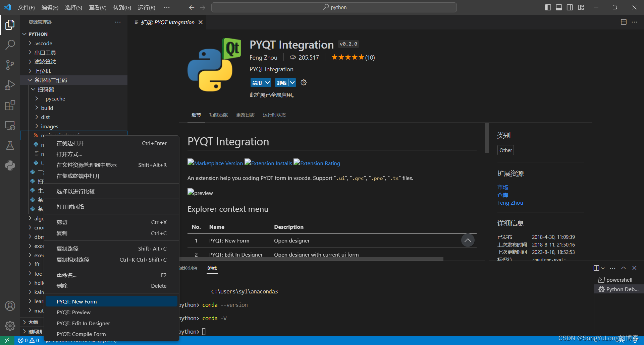
Task: Toggle the secondary side bar layout icon
Action: pyautogui.click(x=570, y=7)
